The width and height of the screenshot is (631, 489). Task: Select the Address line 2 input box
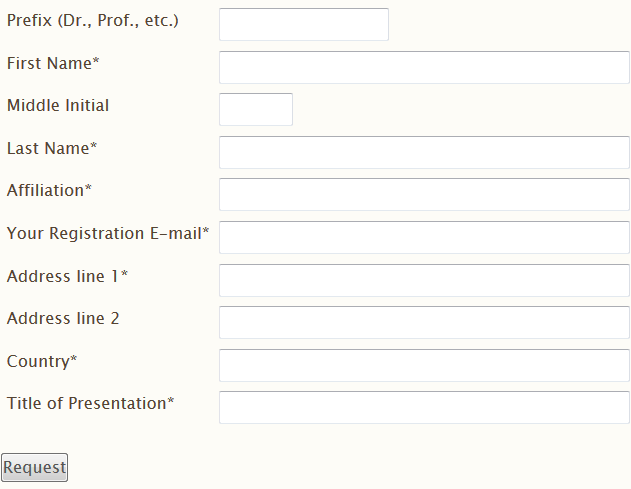click(x=424, y=322)
